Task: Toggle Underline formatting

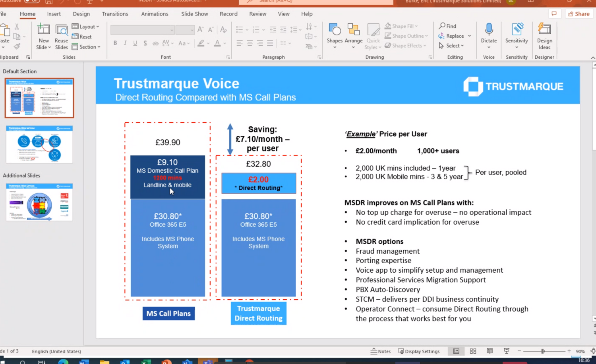Action: click(135, 43)
